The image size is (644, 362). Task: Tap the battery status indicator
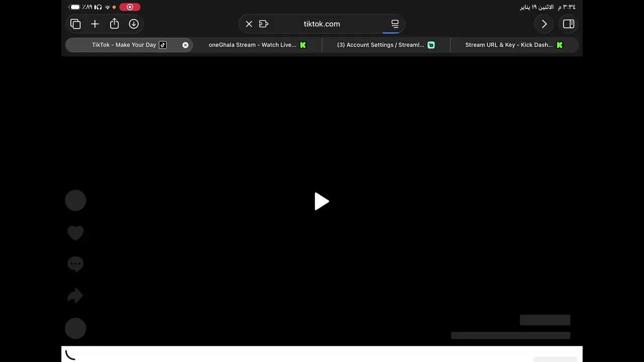pyautogui.click(x=75, y=7)
